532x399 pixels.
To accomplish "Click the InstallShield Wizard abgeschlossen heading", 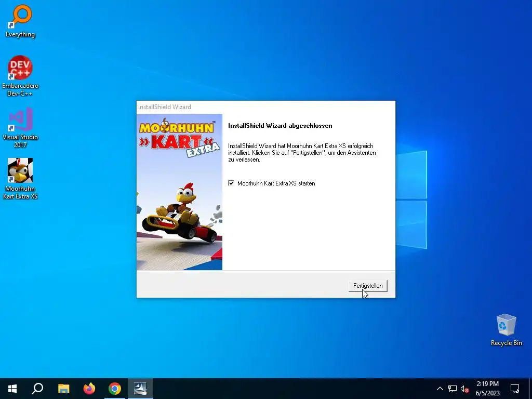I will [280, 126].
